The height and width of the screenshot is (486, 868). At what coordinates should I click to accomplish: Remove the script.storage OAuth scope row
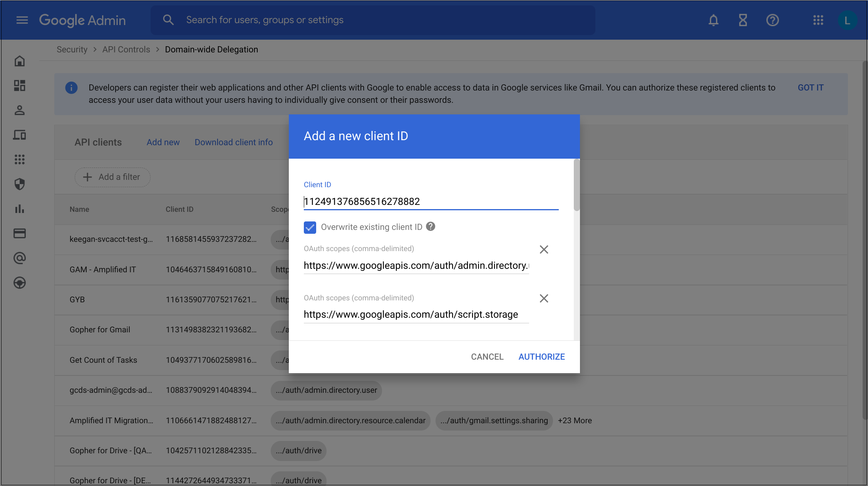(x=544, y=298)
